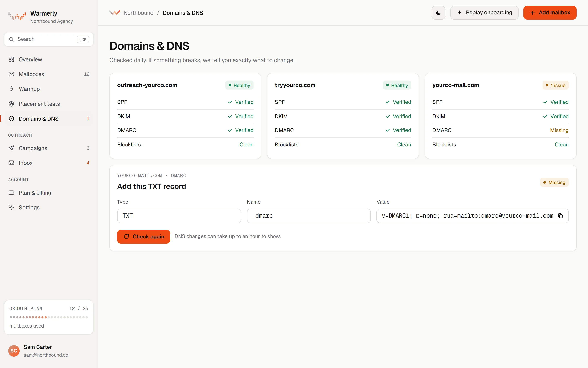Screen dimensions: 588x368
Task: Click the 1 issue status badge
Action: point(556,85)
